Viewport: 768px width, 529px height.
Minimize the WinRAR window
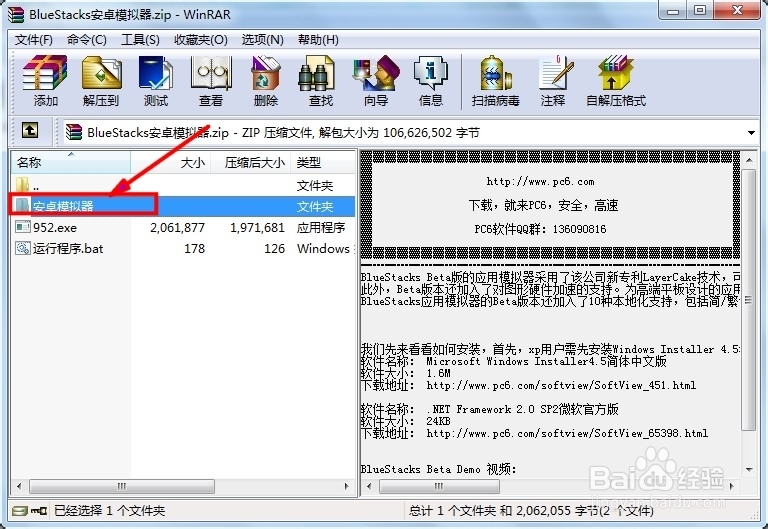pyautogui.click(x=673, y=10)
